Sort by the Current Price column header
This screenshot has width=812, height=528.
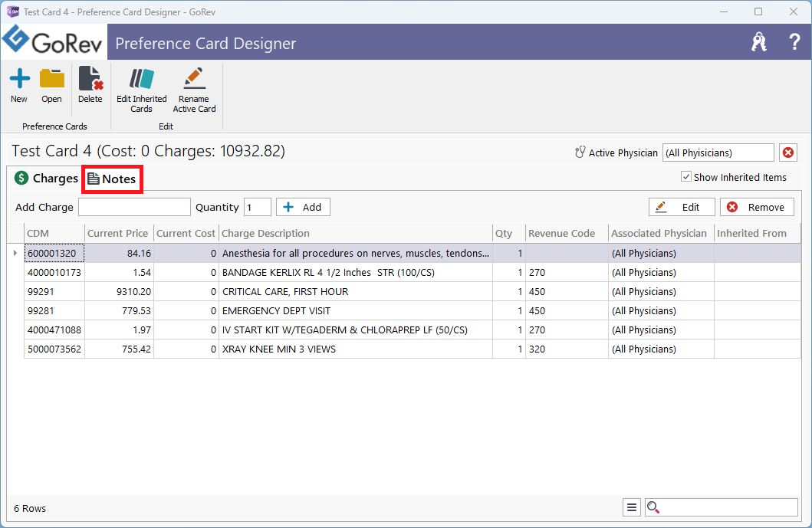[x=119, y=234]
